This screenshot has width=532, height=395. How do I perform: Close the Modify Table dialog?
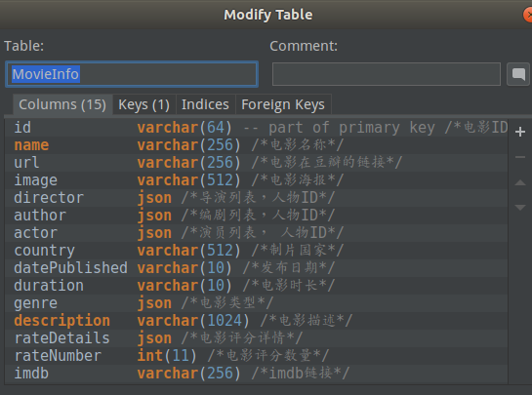pyautogui.click(x=528, y=15)
